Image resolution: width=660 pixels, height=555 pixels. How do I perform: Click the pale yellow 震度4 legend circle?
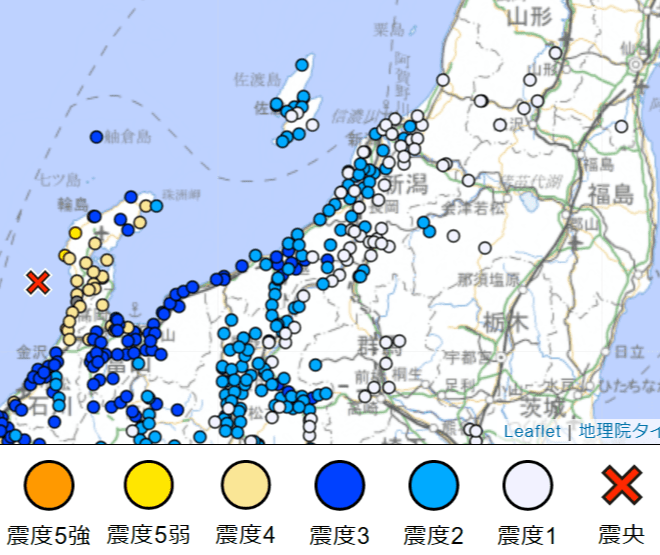244,486
